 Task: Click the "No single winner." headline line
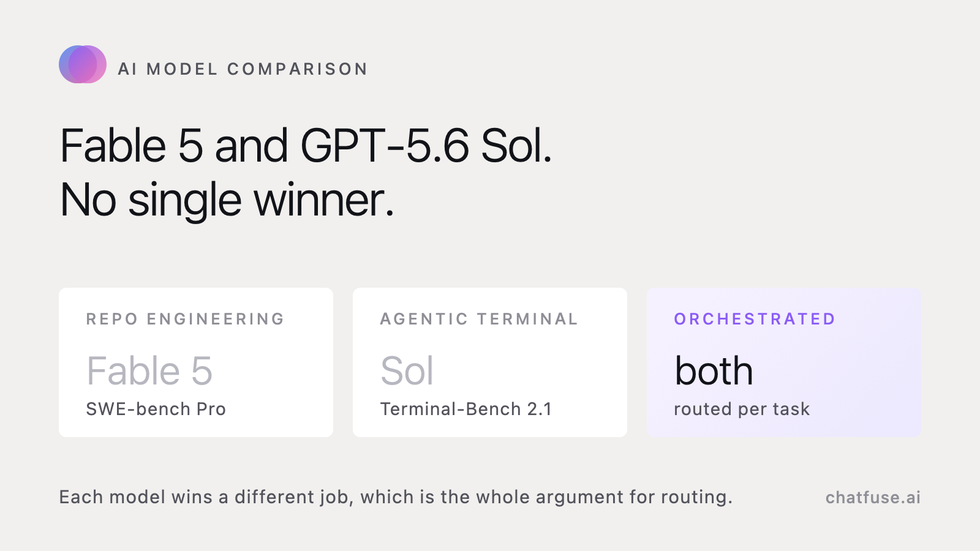[x=227, y=200]
